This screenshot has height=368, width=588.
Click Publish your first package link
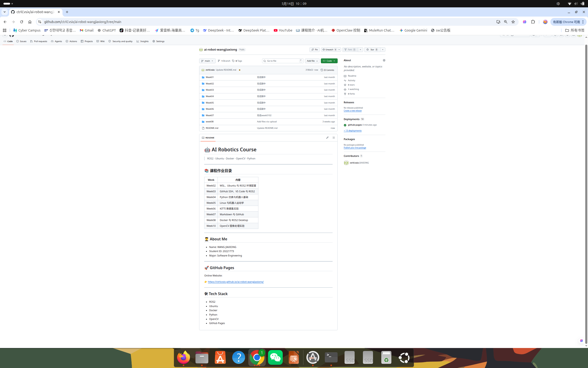(355, 148)
